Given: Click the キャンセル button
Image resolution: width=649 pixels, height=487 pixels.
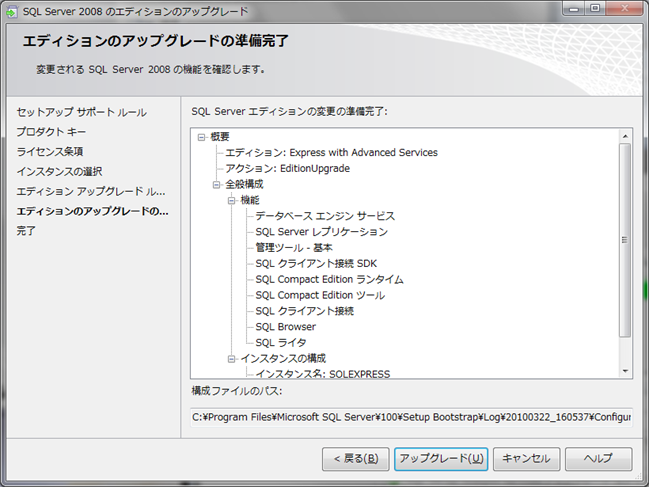Looking at the screenshot, I should pos(526,458).
